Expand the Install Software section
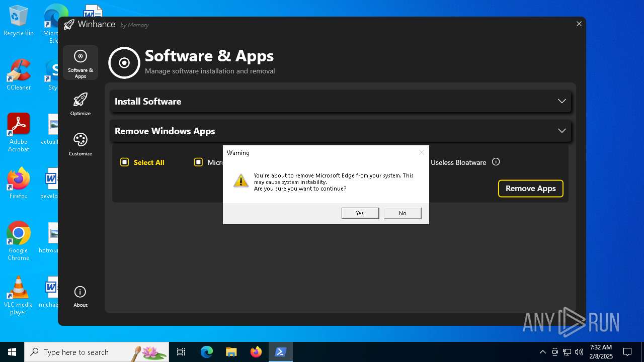The width and height of the screenshot is (644, 362). (341, 101)
